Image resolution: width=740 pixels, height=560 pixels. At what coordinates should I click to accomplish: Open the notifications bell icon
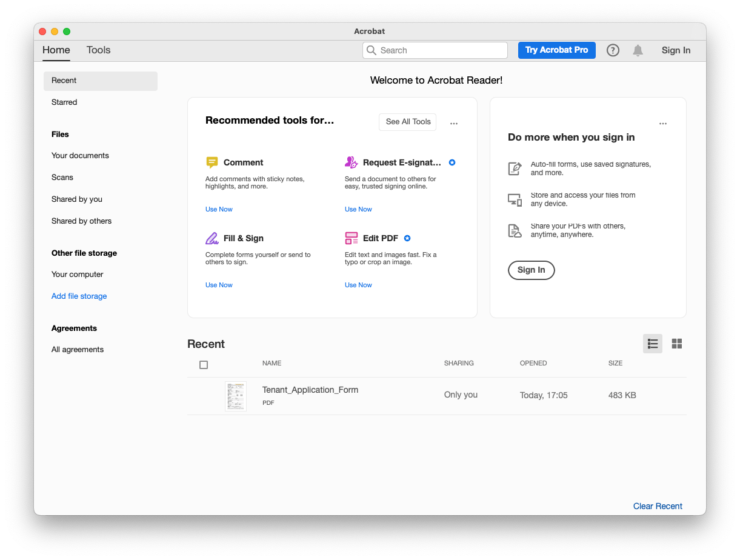(x=638, y=50)
